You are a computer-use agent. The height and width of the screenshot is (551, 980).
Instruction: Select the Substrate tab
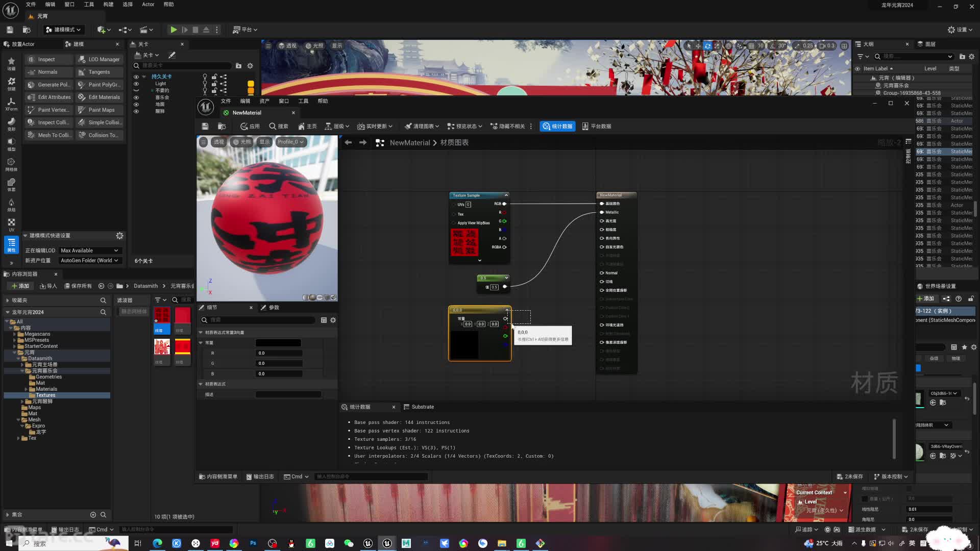coord(422,406)
